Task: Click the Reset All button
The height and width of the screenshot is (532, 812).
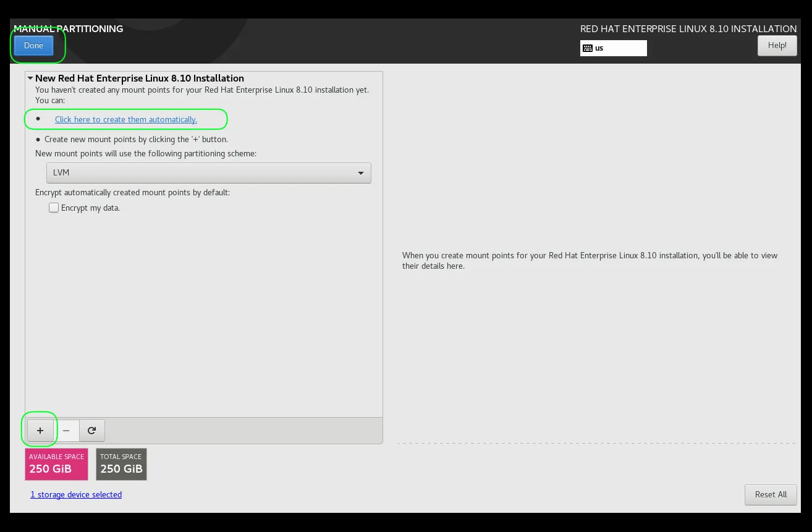Action: [771, 494]
